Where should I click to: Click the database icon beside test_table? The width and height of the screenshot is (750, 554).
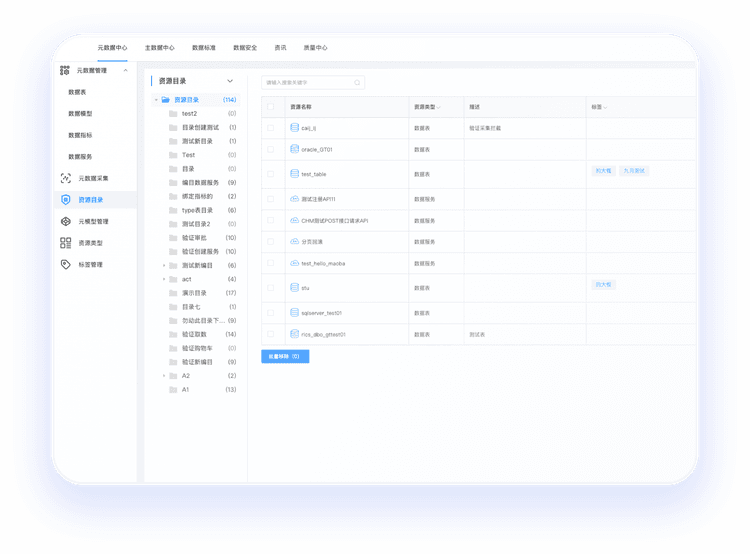[294, 173]
